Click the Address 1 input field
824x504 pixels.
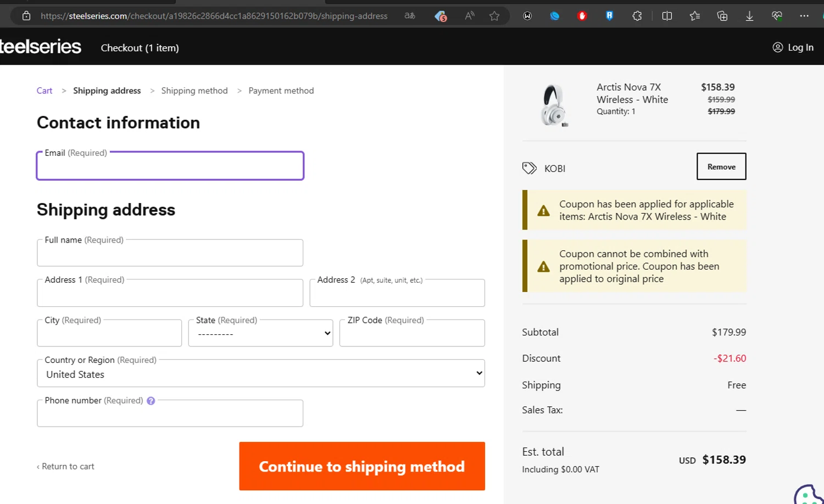click(x=170, y=293)
